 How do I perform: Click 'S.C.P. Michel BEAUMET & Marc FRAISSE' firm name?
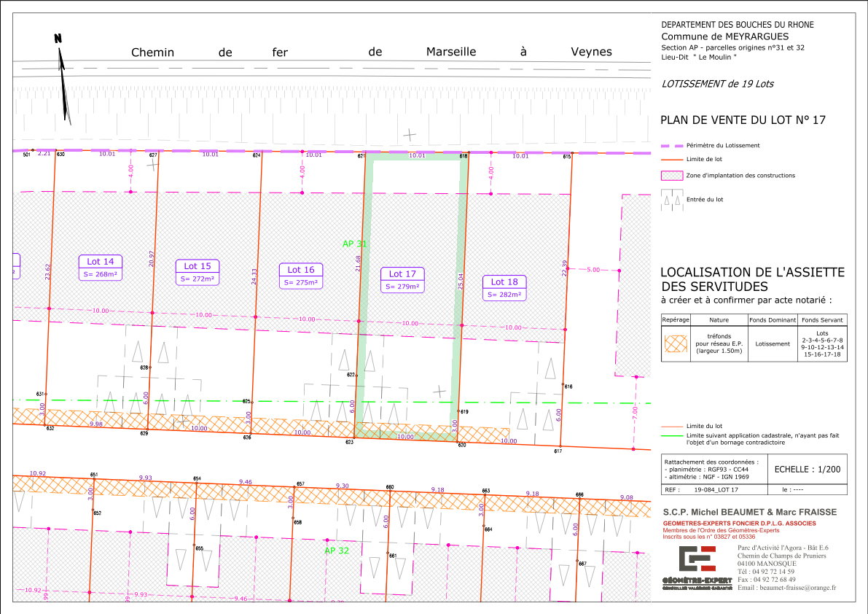pos(750,512)
